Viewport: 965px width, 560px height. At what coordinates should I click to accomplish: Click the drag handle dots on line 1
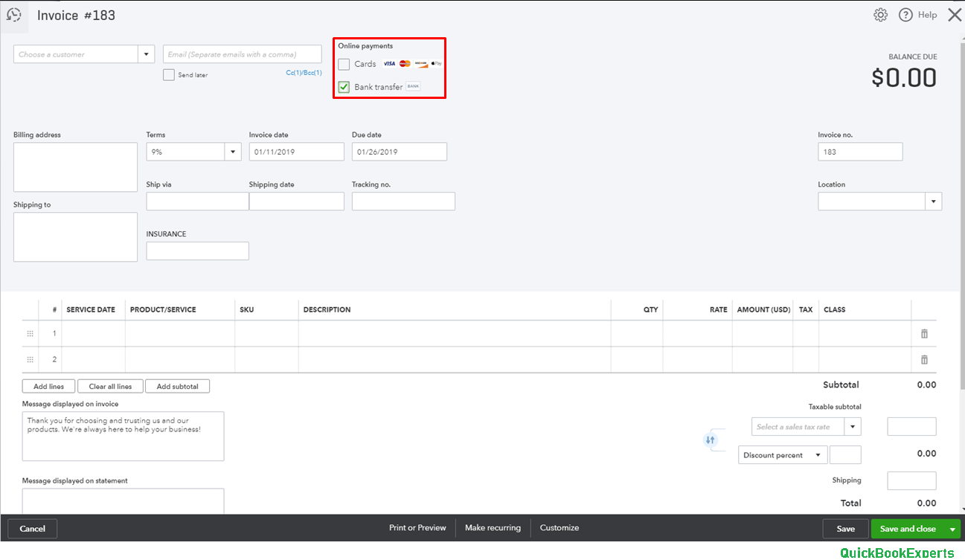click(x=30, y=333)
